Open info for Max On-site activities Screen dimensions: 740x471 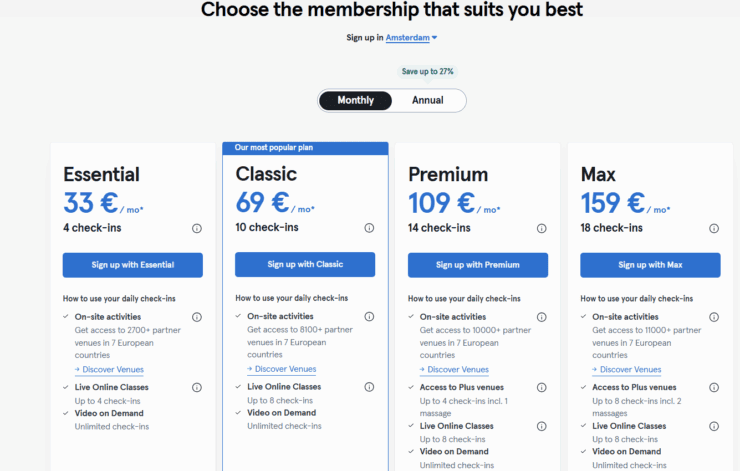point(714,317)
